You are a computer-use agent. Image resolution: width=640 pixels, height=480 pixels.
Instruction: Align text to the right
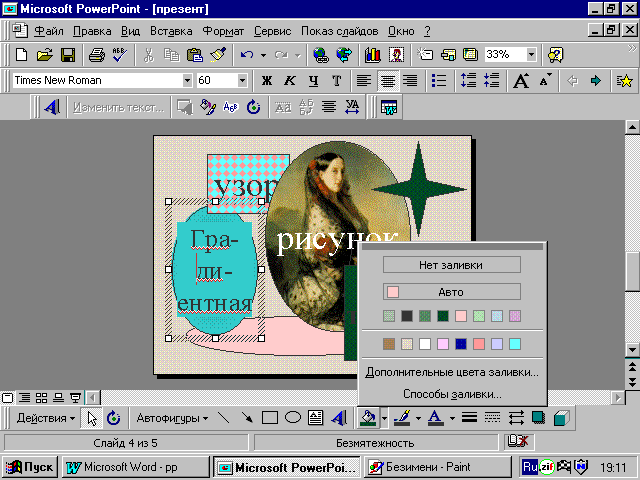(x=410, y=80)
